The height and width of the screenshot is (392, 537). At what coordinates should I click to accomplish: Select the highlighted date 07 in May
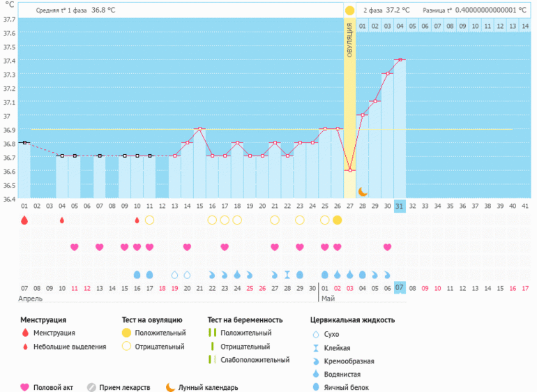point(400,287)
